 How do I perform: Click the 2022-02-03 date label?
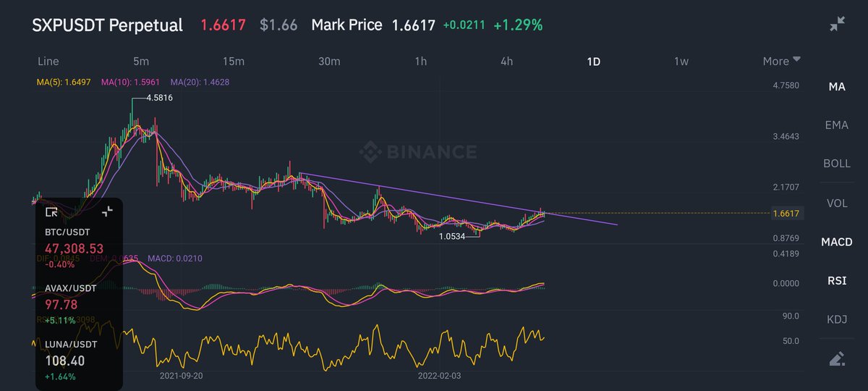click(440, 376)
